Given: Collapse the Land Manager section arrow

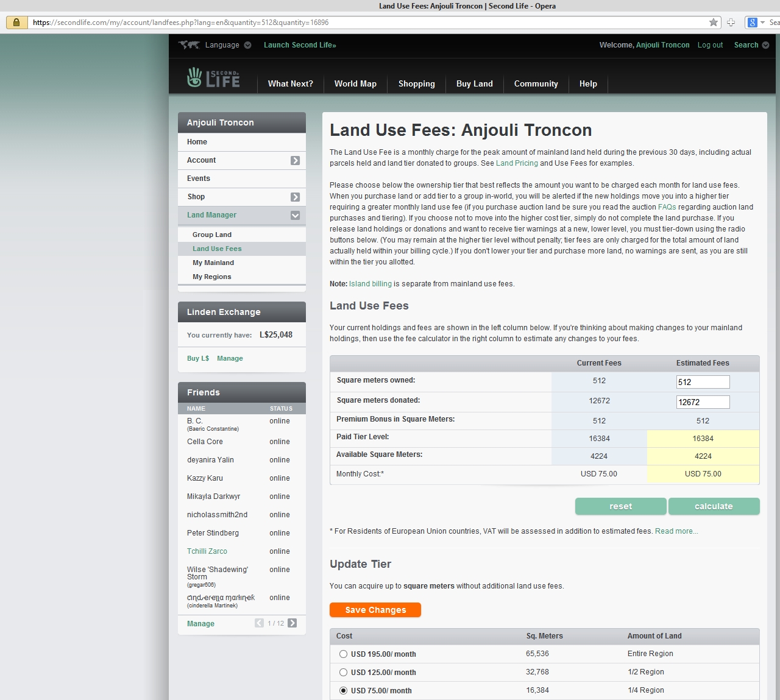Looking at the screenshot, I should point(296,215).
